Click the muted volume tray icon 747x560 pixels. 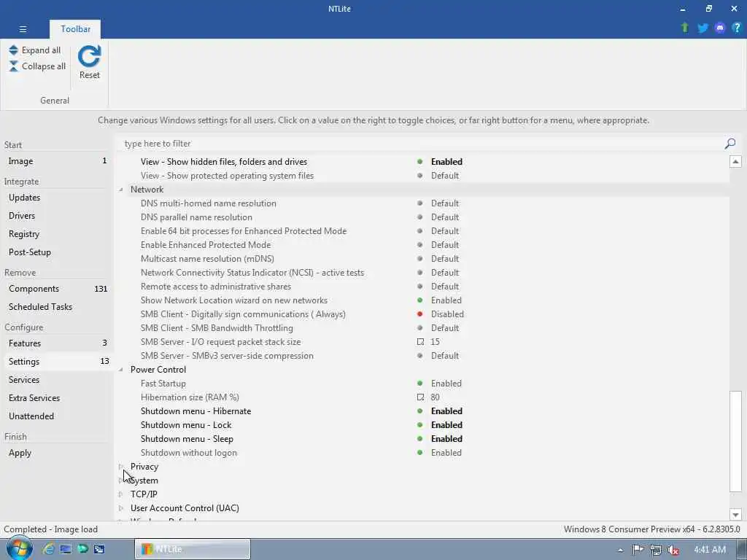pyautogui.click(x=673, y=550)
